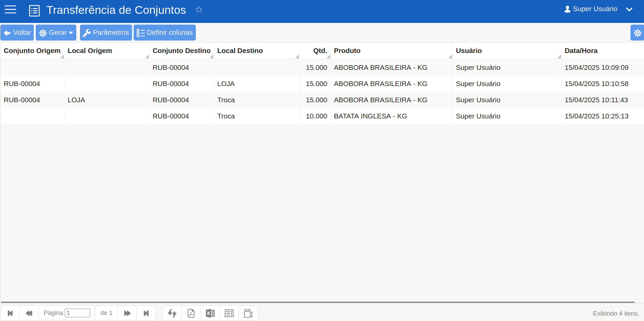The width and height of the screenshot is (644, 321).
Task: Go to previous page
Action: [x=29, y=313]
